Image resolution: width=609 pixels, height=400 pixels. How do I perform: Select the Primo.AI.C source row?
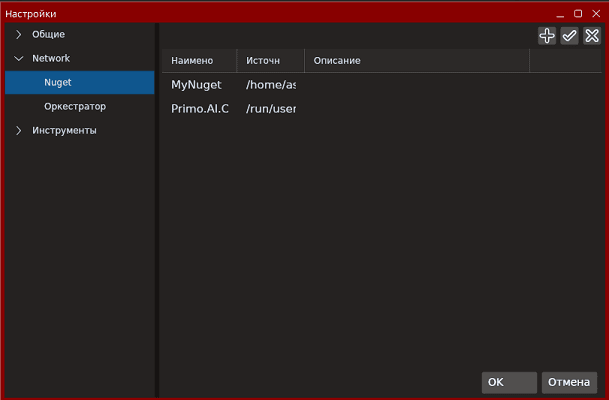[200, 108]
